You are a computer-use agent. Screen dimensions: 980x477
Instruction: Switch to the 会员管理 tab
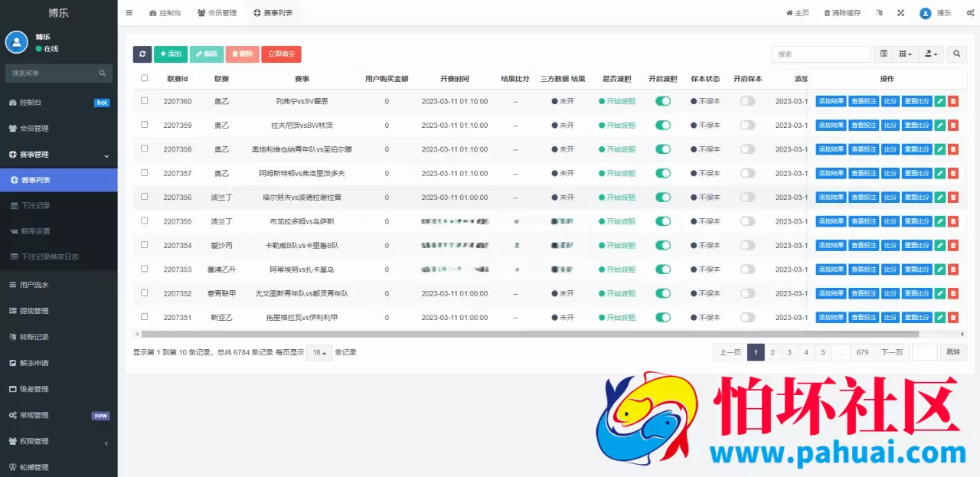[217, 13]
